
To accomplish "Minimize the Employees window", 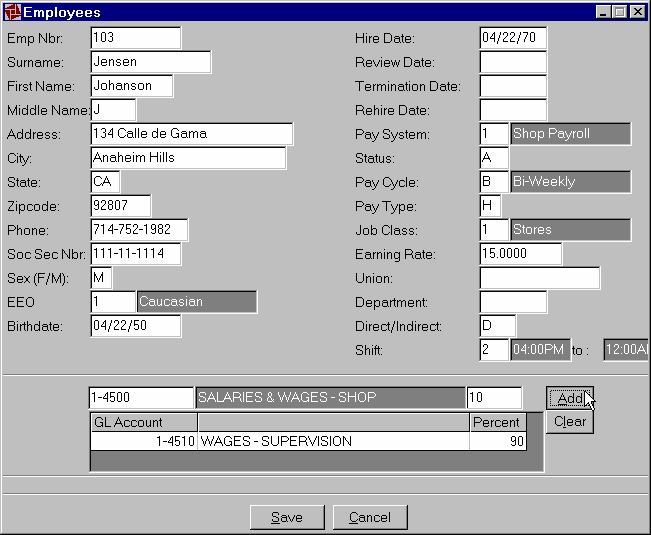I will (603, 12).
